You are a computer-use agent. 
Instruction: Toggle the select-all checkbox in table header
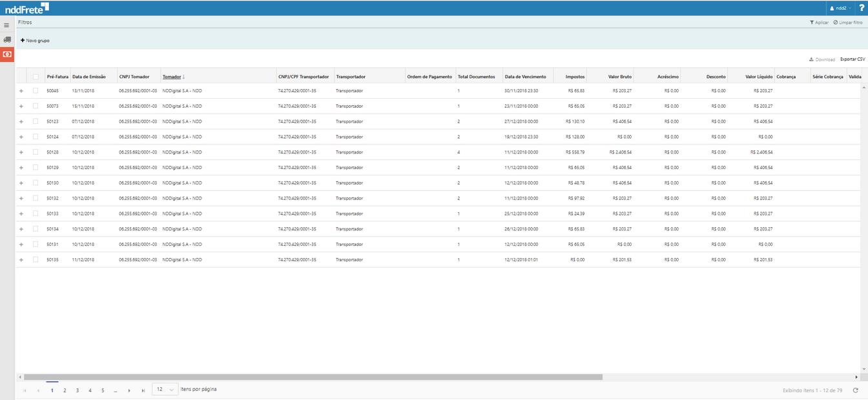(36, 77)
